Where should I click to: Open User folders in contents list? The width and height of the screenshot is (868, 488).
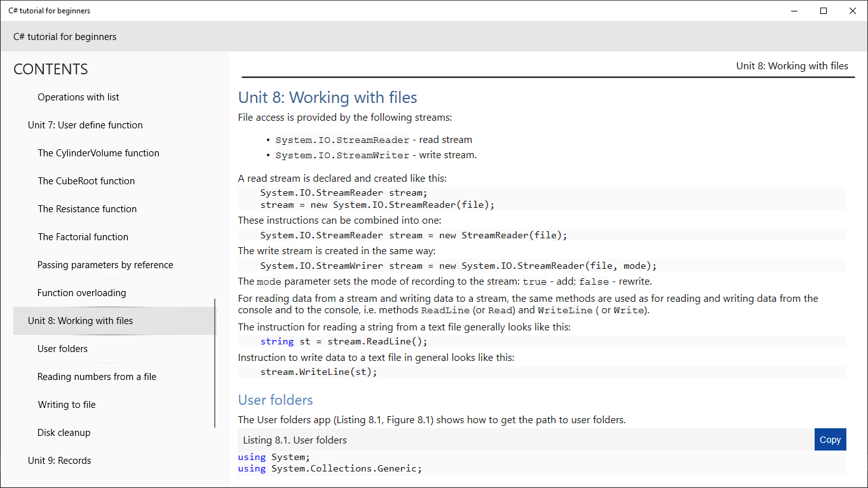click(x=63, y=349)
